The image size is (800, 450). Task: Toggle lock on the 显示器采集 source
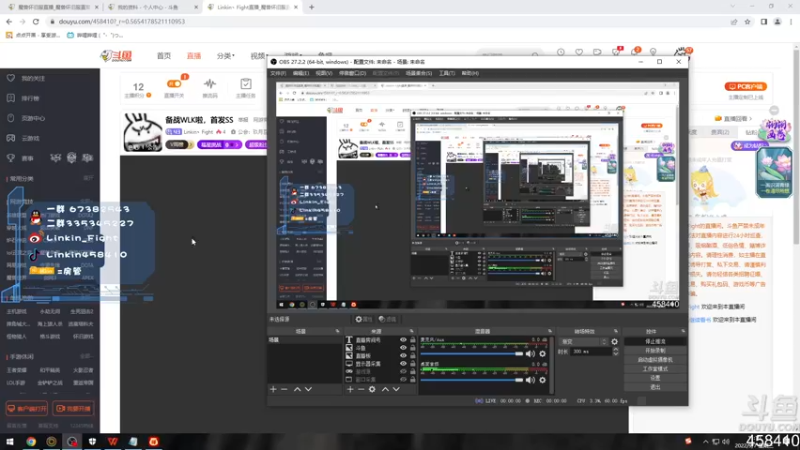pos(413,364)
